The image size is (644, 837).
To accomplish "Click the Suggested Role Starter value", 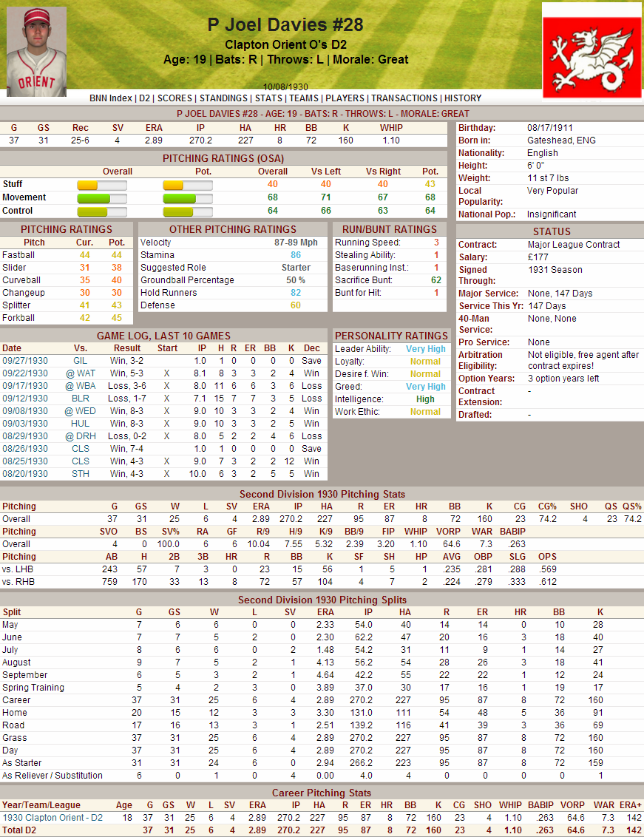I will coord(296,268).
